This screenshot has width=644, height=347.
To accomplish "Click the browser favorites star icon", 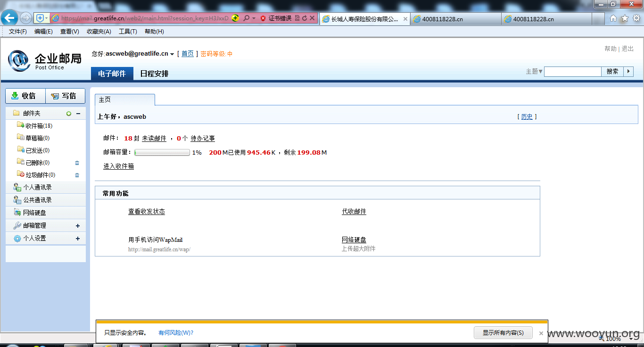I will 625,18.
